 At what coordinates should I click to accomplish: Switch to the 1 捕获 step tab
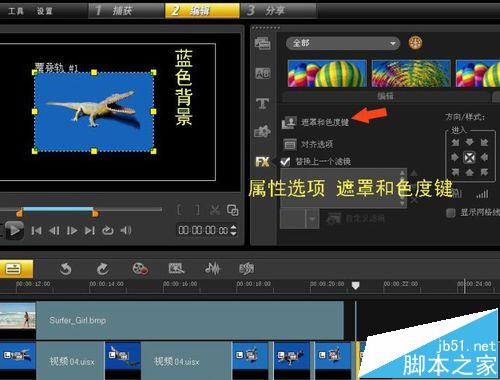pyautogui.click(x=126, y=11)
